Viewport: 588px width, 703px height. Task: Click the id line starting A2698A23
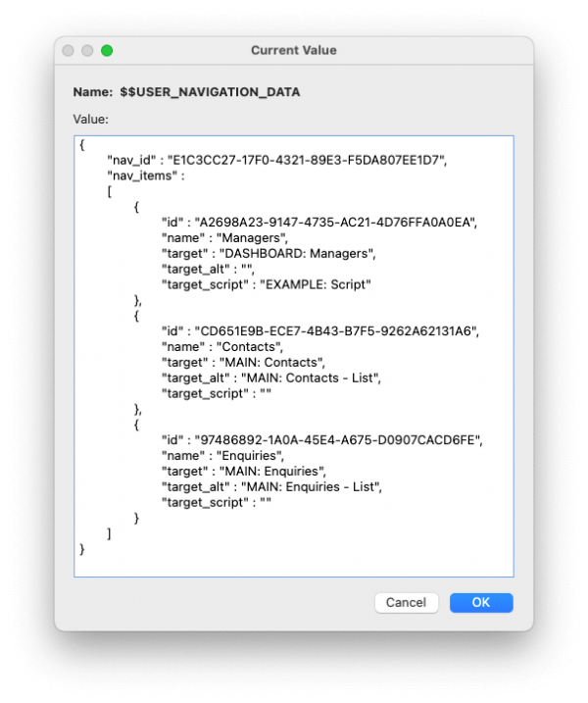319,223
